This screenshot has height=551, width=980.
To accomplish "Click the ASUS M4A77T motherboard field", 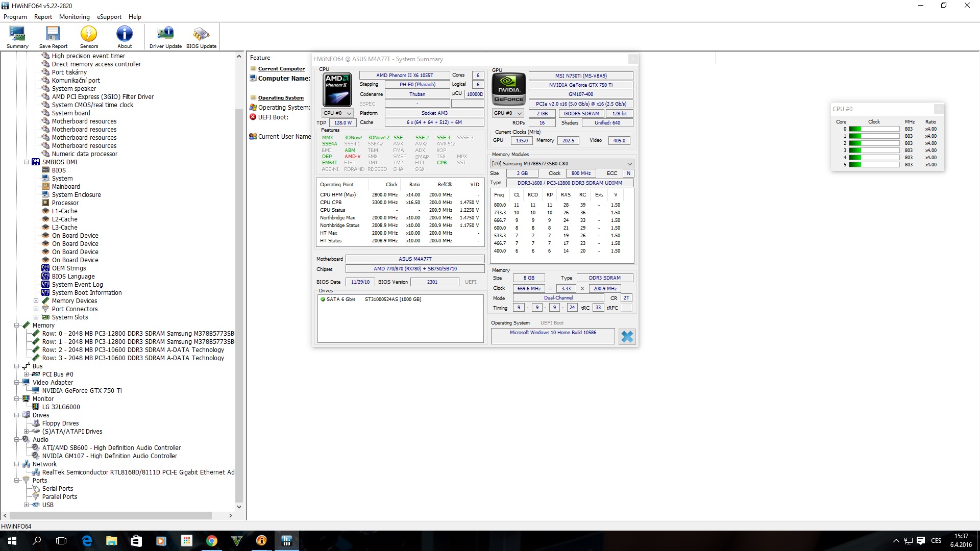I will [x=415, y=259].
